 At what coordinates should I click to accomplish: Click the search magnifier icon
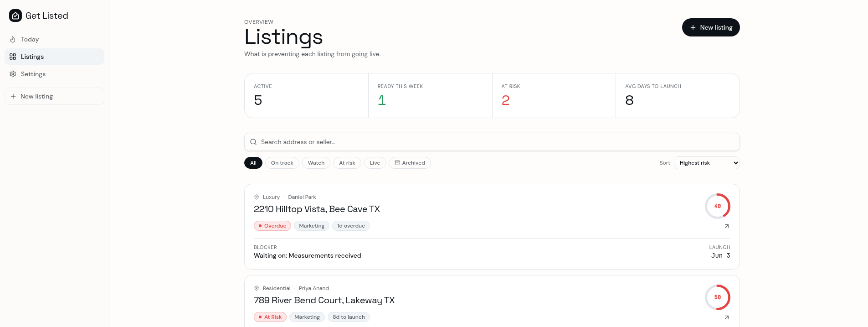tap(253, 142)
